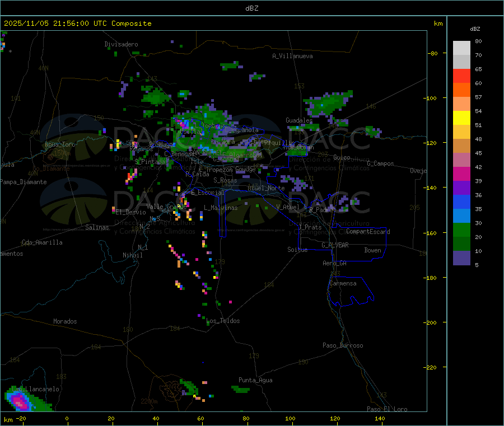Click the 'Guadales' map label

[x=299, y=120]
